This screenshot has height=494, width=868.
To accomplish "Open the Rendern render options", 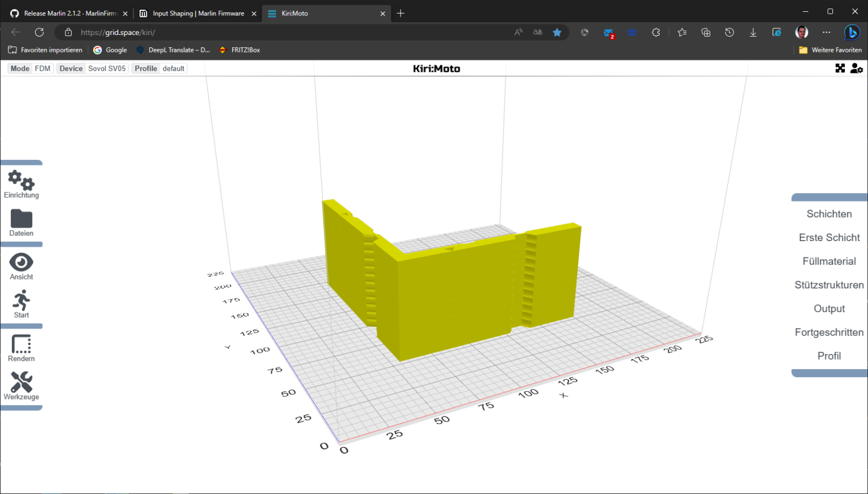I will coord(21,348).
